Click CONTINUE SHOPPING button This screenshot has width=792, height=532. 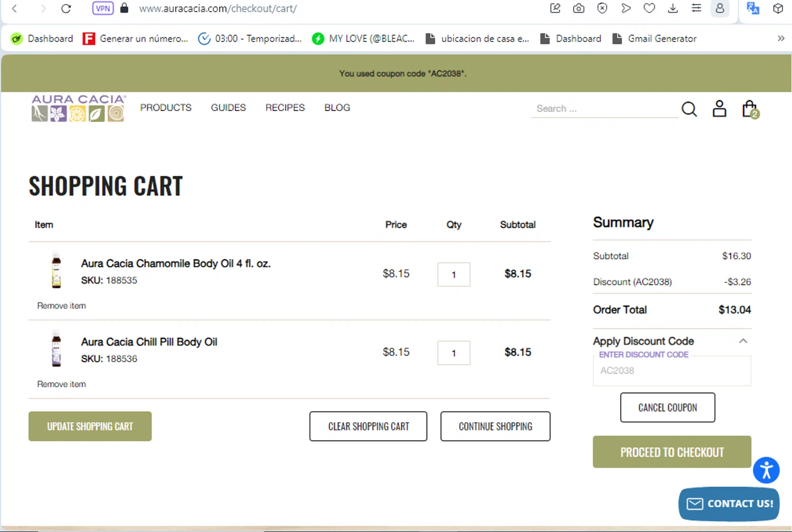coord(495,426)
